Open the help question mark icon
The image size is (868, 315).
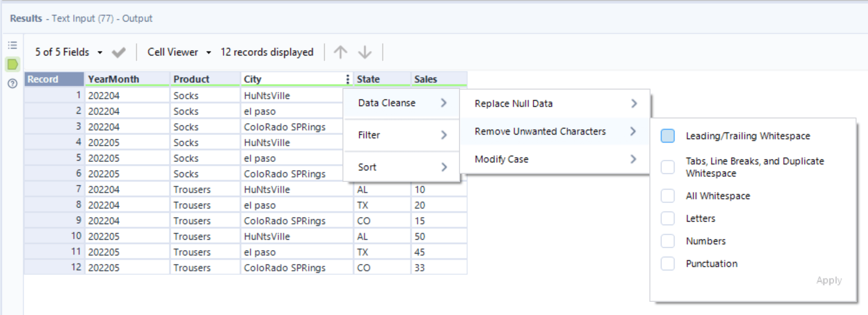[13, 83]
